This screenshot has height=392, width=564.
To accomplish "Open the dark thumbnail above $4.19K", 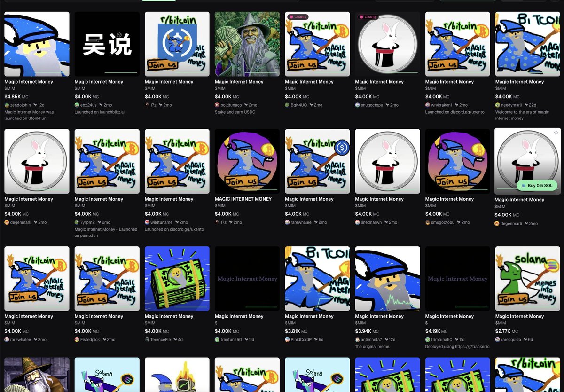I will [458, 279].
